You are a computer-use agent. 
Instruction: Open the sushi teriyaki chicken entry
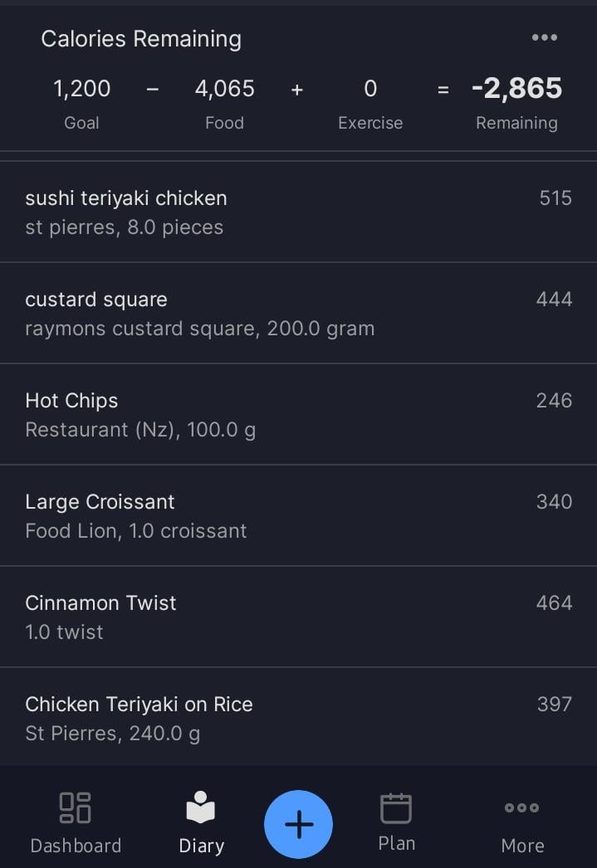[299, 212]
